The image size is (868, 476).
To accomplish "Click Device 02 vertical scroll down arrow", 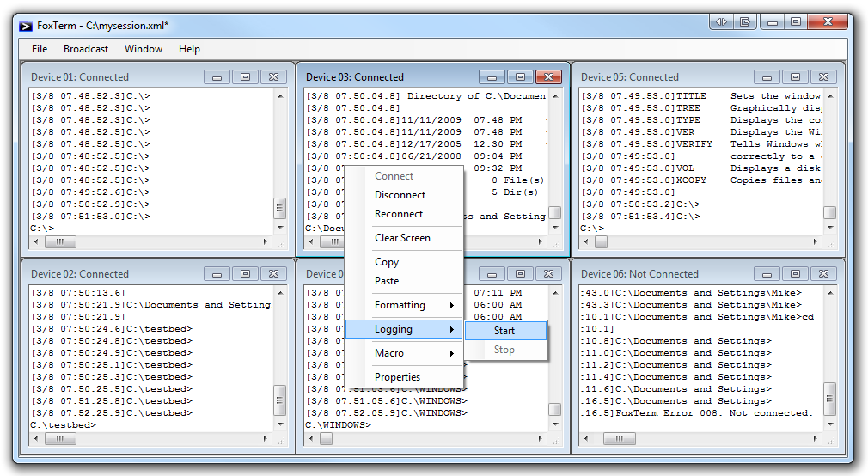I will (x=280, y=424).
